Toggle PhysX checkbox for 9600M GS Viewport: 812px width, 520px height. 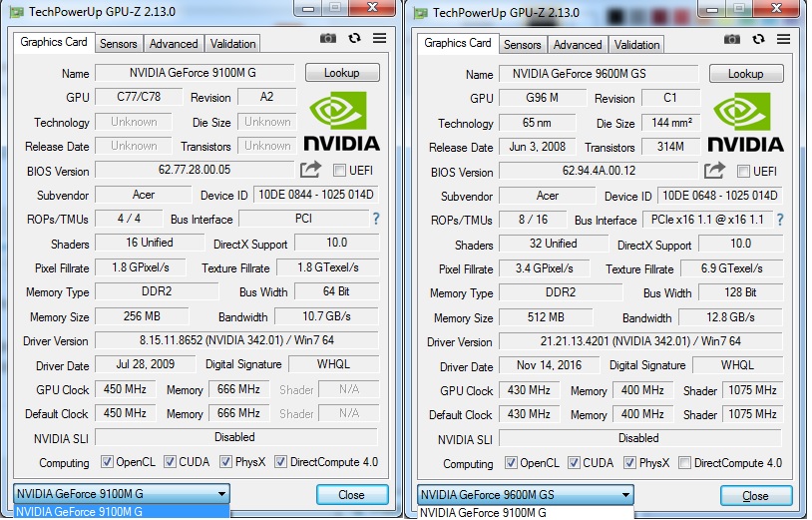pyautogui.click(x=629, y=463)
